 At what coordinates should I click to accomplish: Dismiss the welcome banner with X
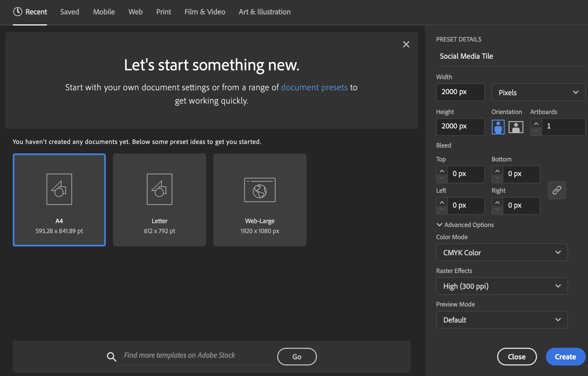406,44
